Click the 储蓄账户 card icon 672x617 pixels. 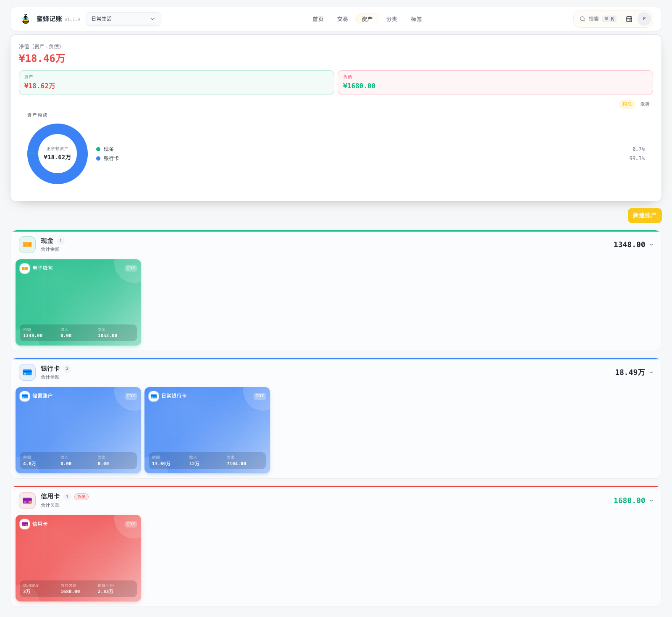click(x=25, y=396)
